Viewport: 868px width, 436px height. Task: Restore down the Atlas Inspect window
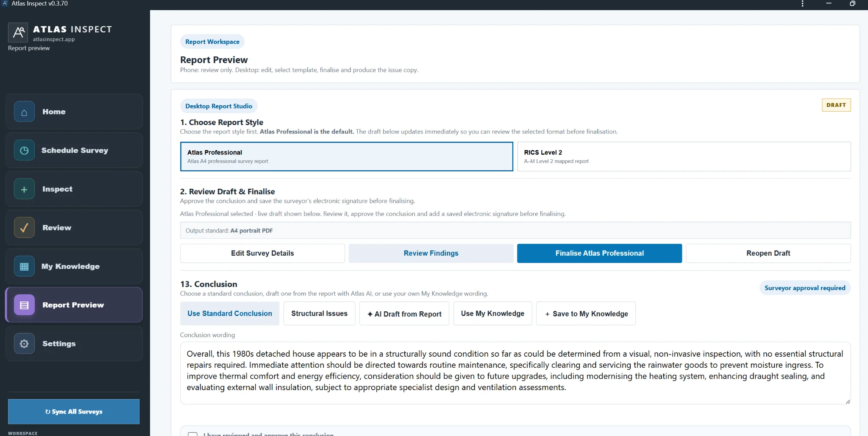(852, 4)
